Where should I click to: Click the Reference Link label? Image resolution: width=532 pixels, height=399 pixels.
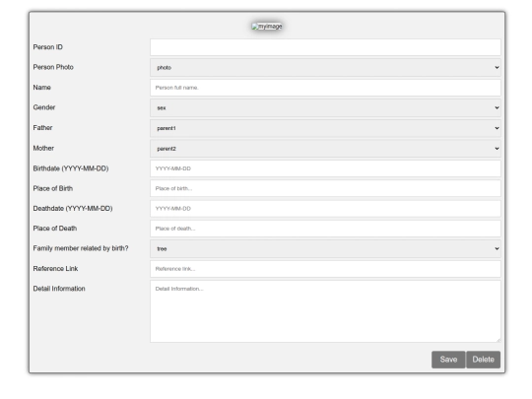(55, 269)
